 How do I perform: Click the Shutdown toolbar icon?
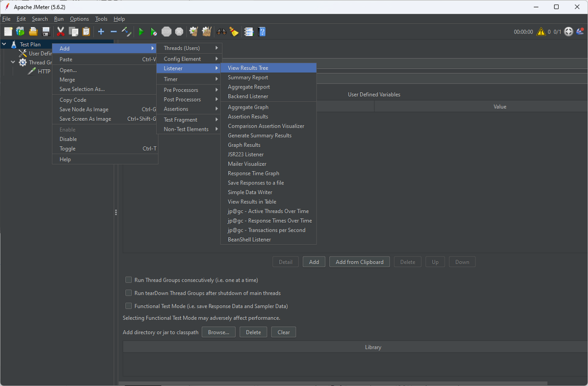[179, 32]
